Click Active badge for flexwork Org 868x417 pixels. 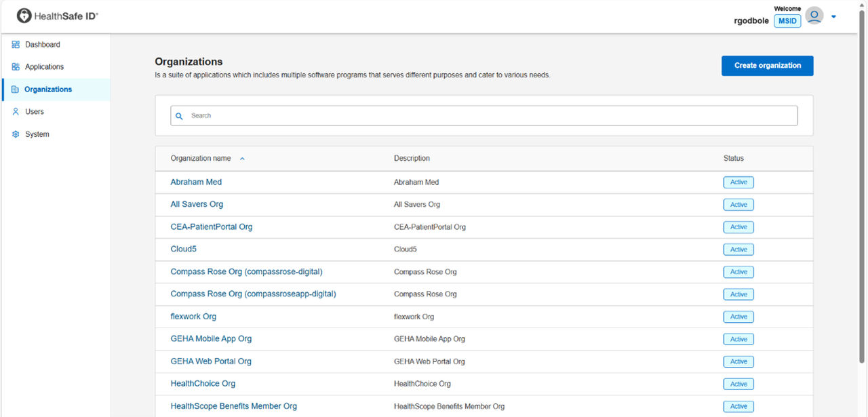pyautogui.click(x=738, y=317)
